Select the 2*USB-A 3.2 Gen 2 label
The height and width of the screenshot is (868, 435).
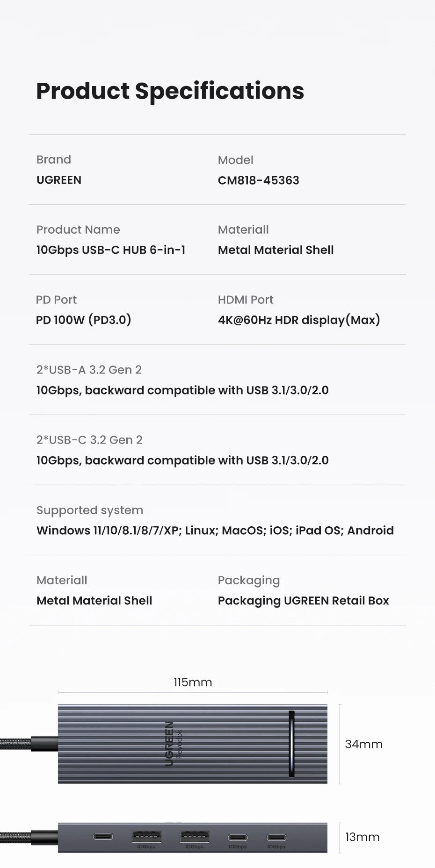pos(89,370)
